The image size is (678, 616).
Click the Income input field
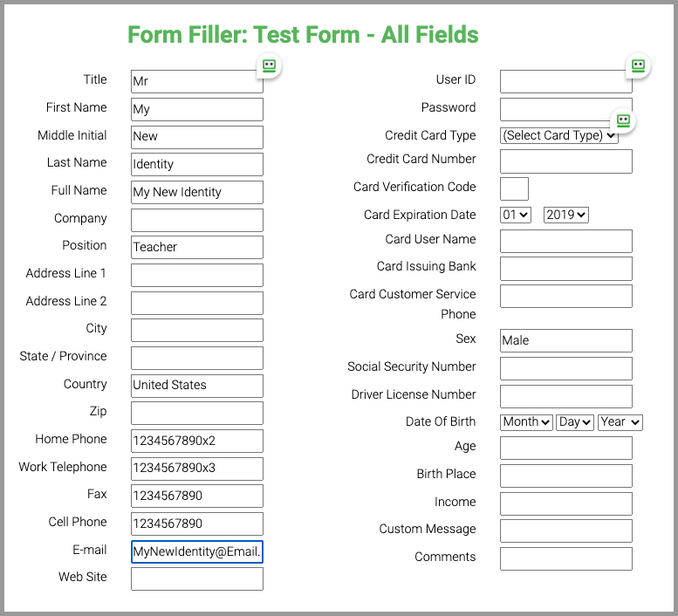pyautogui.click(x=566, y=503)
